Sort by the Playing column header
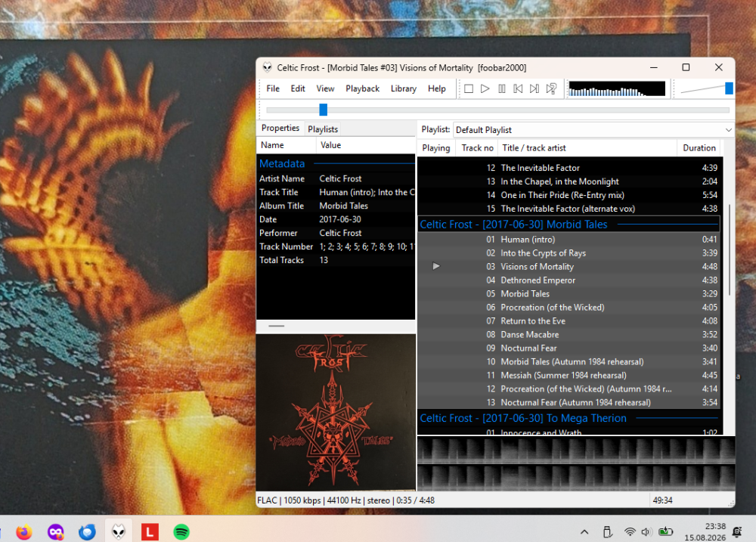 tap(436, 148)
